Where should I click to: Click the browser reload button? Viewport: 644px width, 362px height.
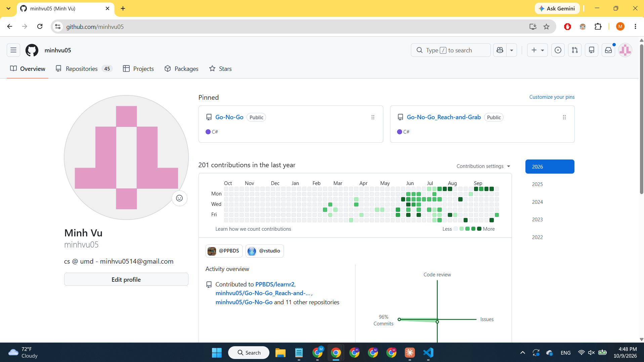[40, 27]
